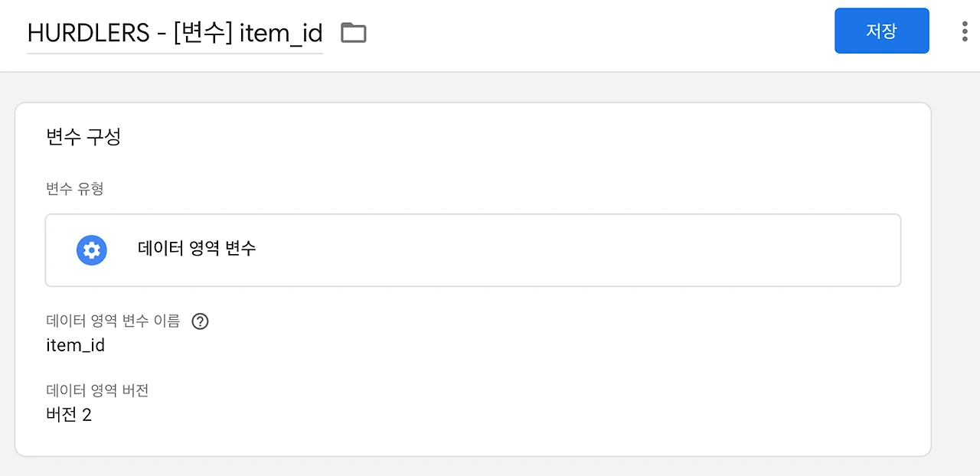Select the 데이터 영역 변수 type text
980x476 pixels.
click(x=197, y=248)
